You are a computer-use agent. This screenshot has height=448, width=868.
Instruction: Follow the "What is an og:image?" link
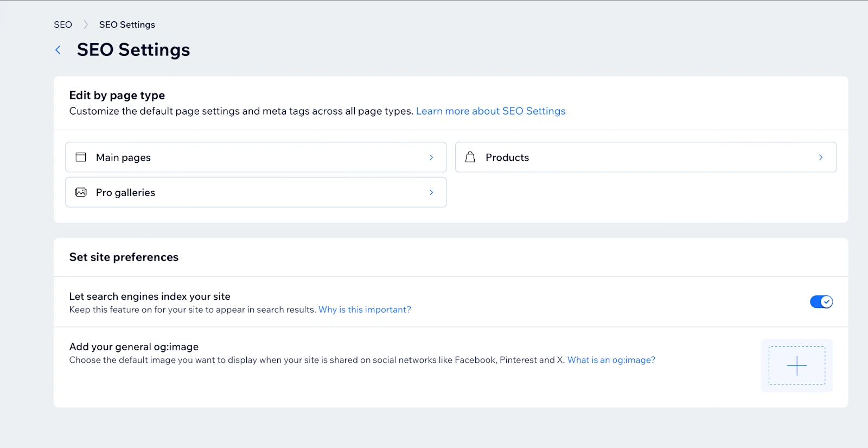(611, 360)
